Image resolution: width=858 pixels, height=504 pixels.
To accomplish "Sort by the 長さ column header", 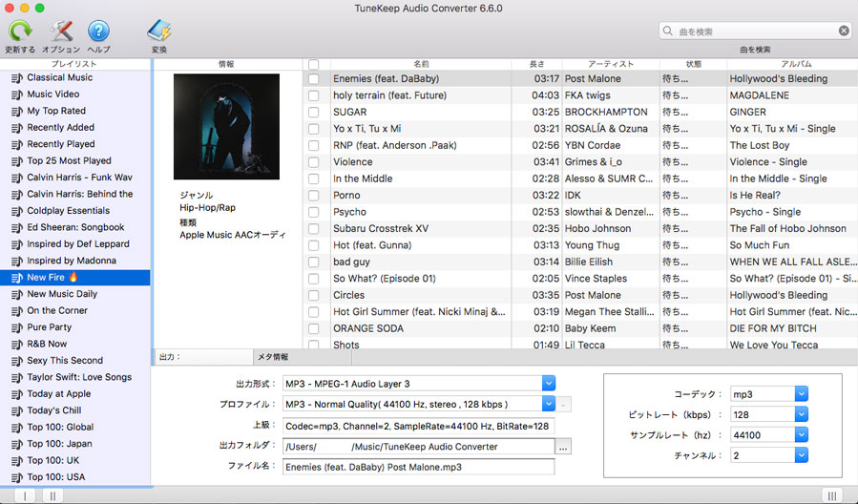I will (536, 64).
